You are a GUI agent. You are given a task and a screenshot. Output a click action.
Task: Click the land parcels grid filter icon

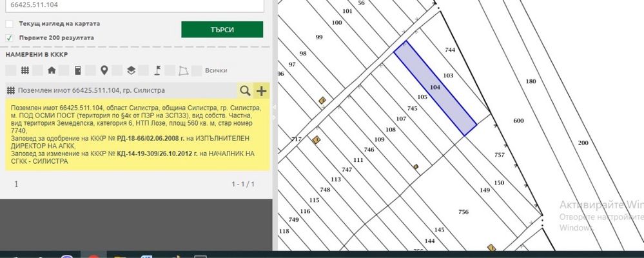(x=25, y=70)
